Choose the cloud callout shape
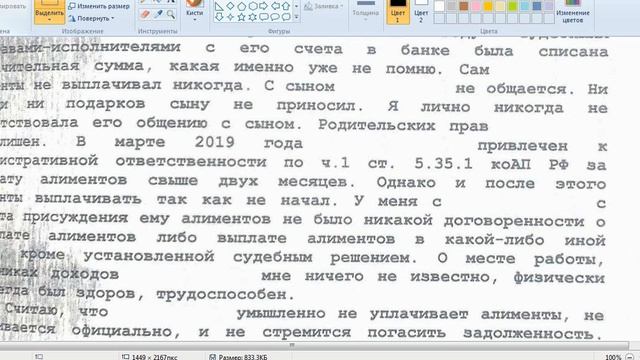 pos(286,17)
